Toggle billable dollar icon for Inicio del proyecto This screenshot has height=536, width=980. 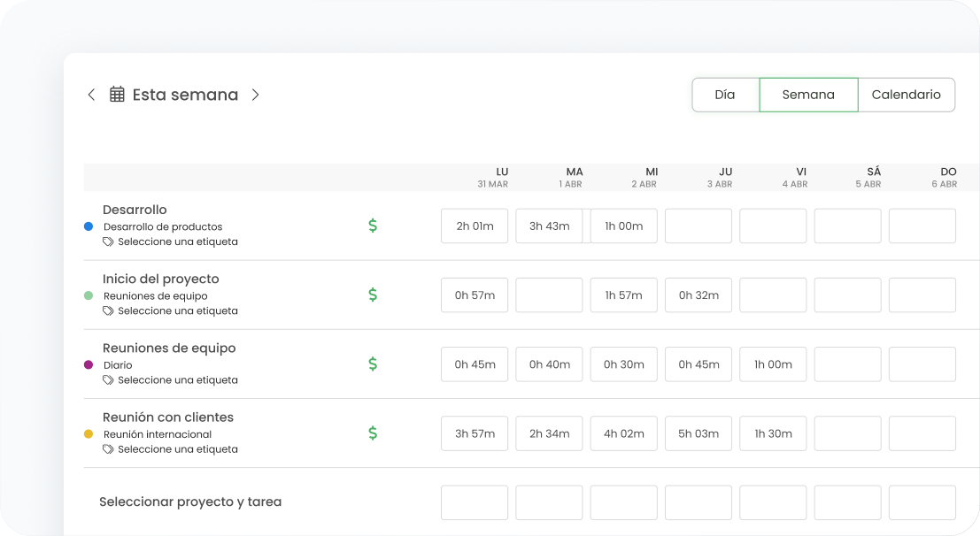[373, 295]
